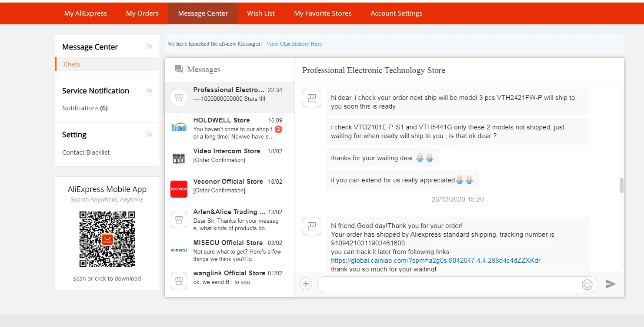The image size is (644, 327).
Task: Open the emoji picker smiley icon
Action: [x=587, y=284]
